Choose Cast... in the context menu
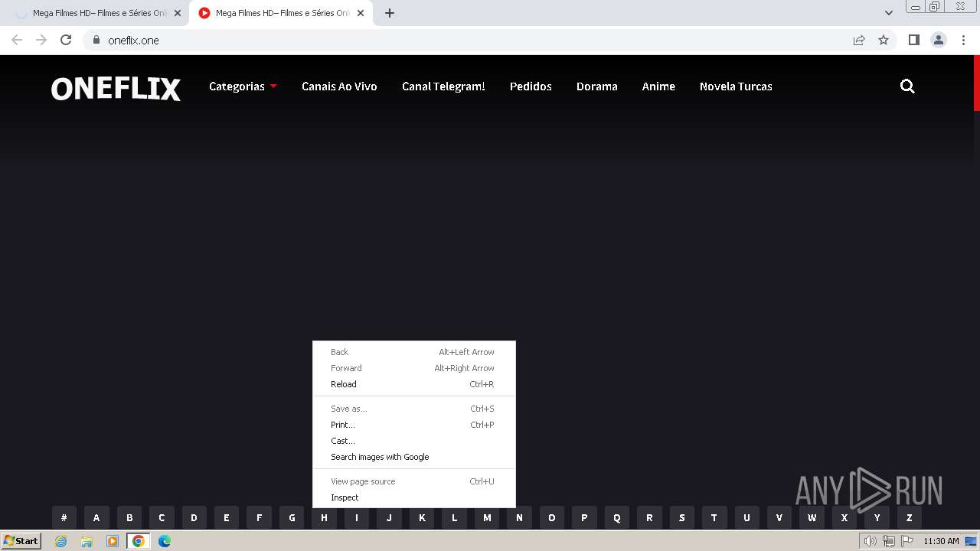Screen dimensions: 980x551 pos(414,441)
